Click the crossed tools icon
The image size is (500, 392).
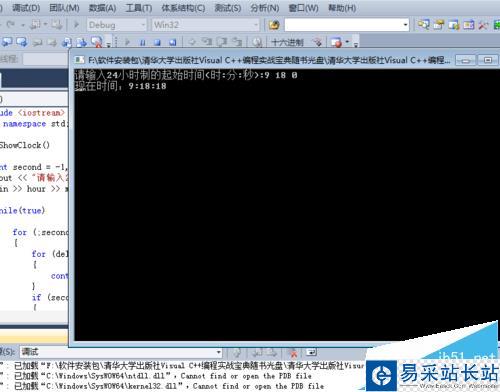(483, 25)
